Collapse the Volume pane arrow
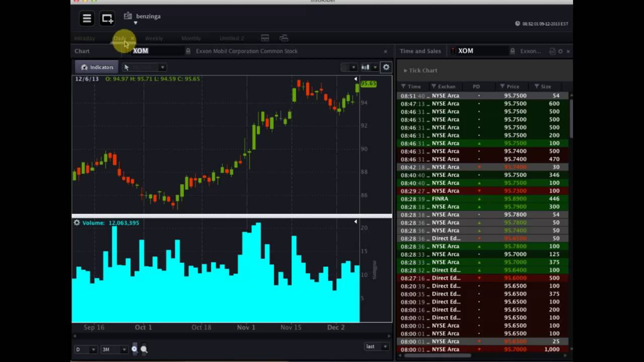This screenshot has height=362, width=644. point(356,222)
